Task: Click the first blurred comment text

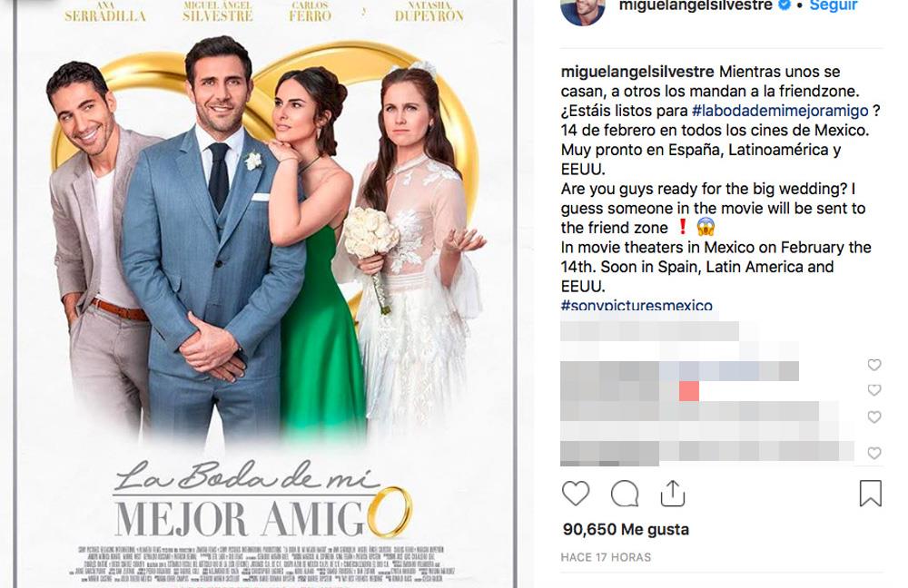Action: [649, 331]
